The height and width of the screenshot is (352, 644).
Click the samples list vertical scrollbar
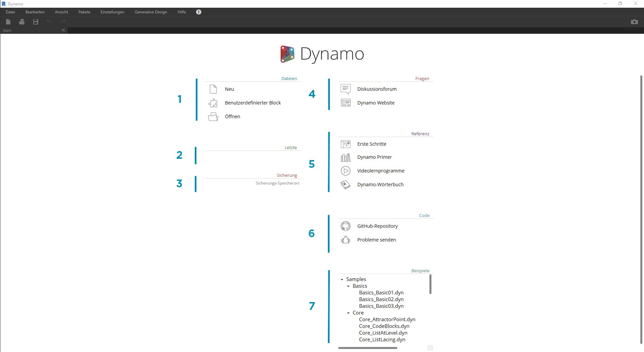tap(430, 284)
